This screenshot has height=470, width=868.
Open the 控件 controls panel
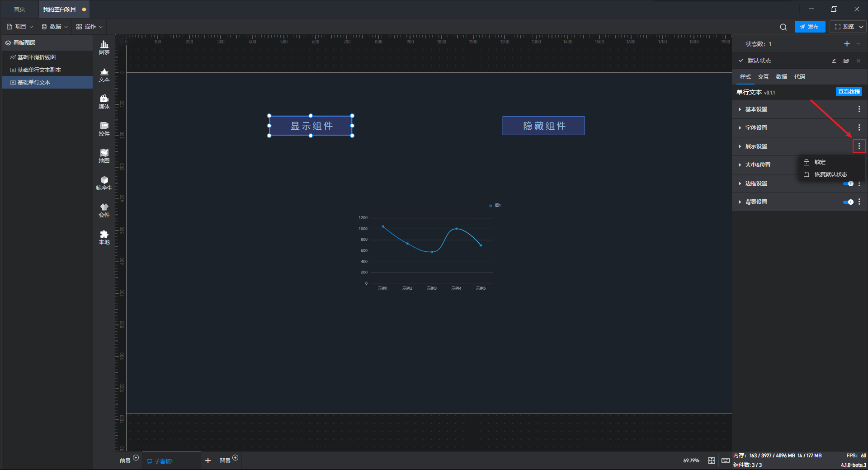pos(104,129)
